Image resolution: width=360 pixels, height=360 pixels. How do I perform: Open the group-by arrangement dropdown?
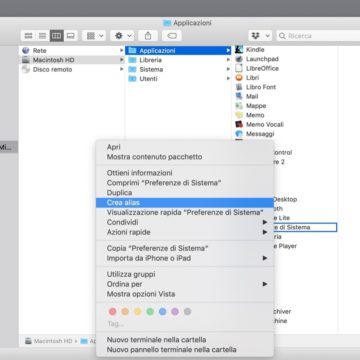94,36
